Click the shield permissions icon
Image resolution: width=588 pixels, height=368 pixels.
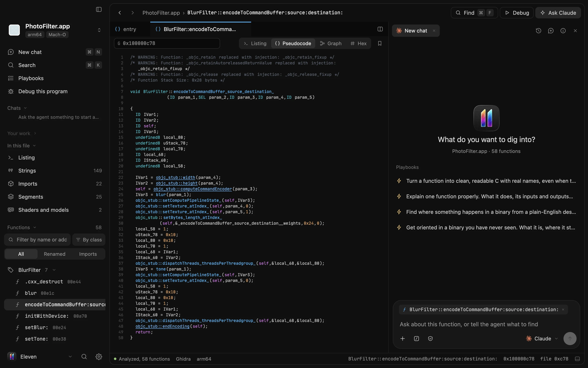click(430, 339)
